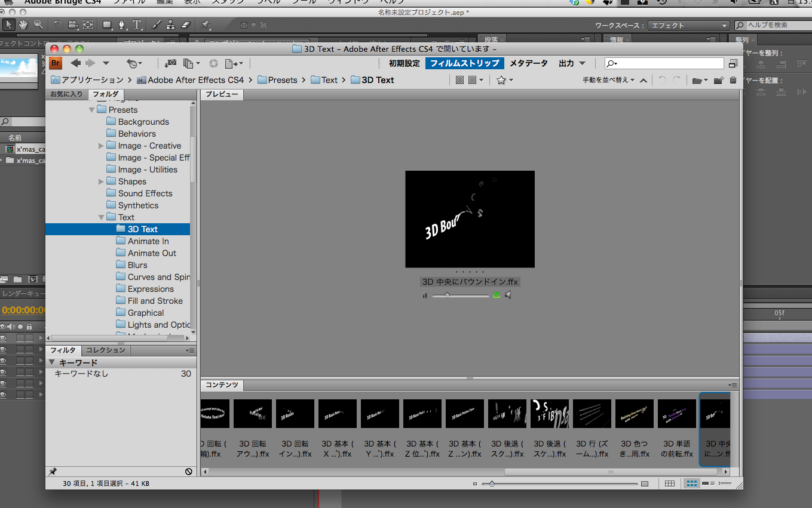Open After Effects ワークスペース エフェクト dropdown
The width and height of the screenshot is (812, 508).
tap(690, 26)
